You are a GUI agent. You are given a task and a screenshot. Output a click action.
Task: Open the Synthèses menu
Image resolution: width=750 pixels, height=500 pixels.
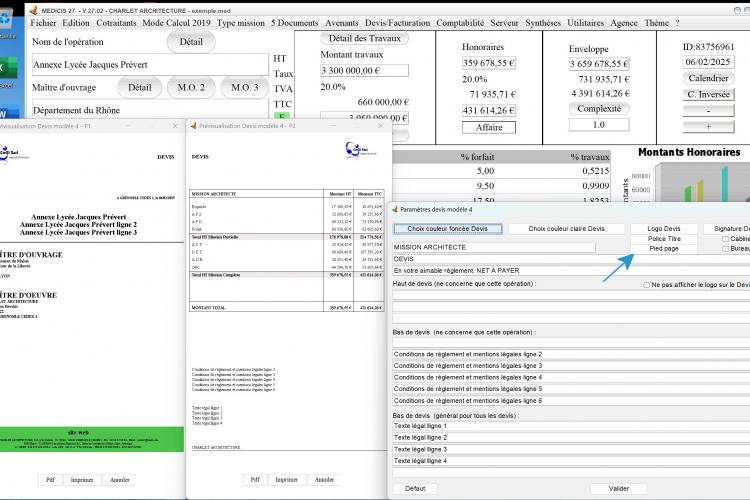click(543, 23)
